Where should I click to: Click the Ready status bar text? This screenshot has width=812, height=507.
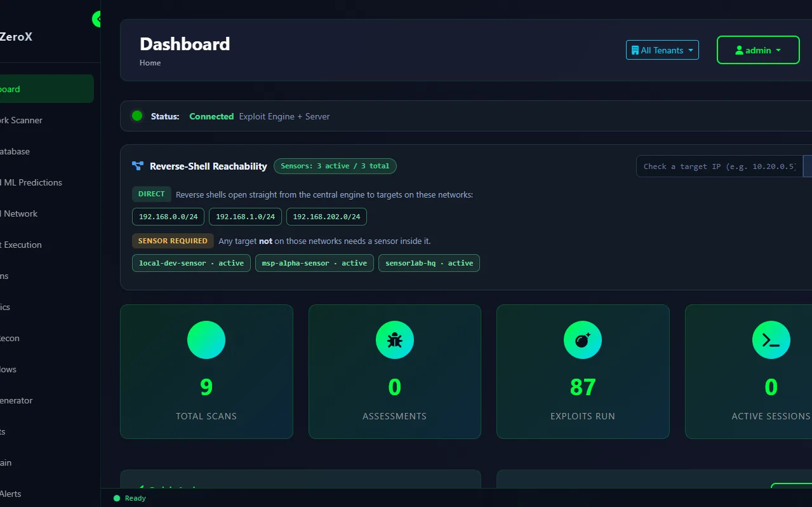(x=135, y=498)
